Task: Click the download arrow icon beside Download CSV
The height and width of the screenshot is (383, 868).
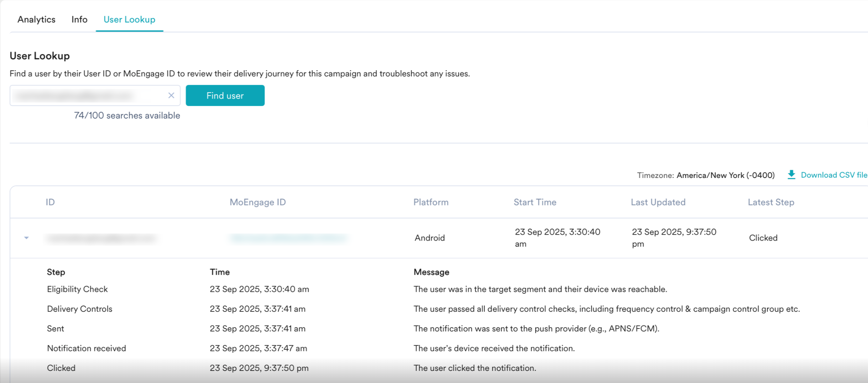Action: click(x=791, y=175)
